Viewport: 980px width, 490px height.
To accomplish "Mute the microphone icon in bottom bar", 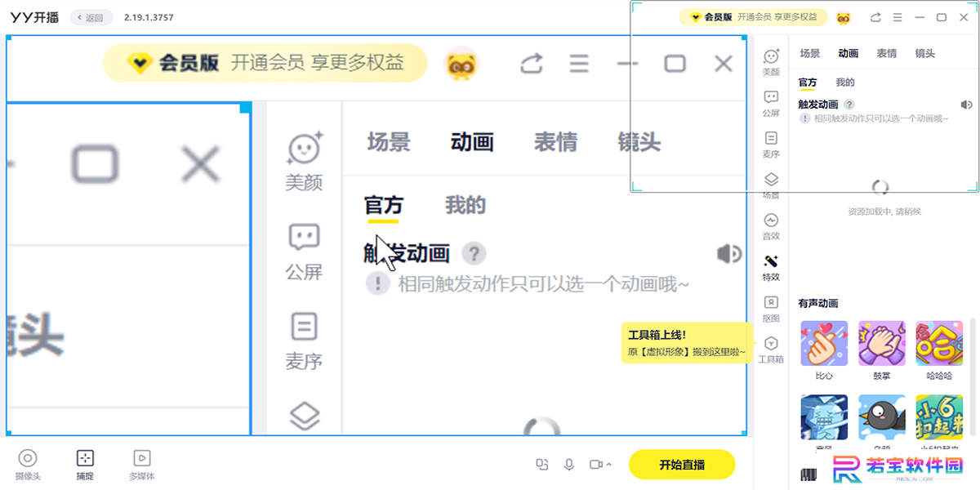I will pyautogui.click(x=569, y=465).
